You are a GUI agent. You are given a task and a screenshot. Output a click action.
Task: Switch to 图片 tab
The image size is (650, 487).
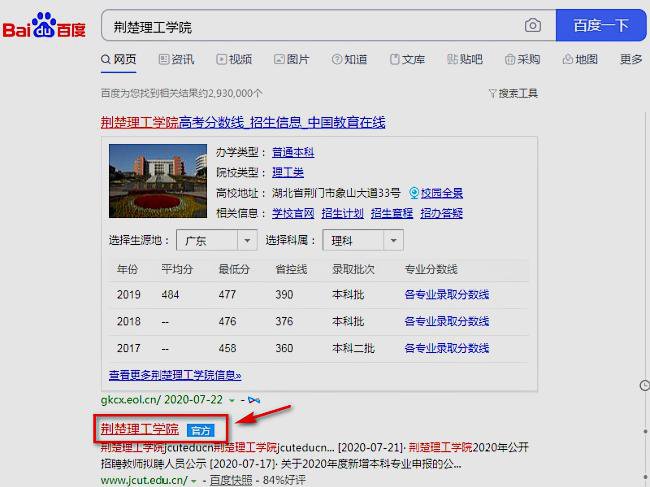[291, 60]
